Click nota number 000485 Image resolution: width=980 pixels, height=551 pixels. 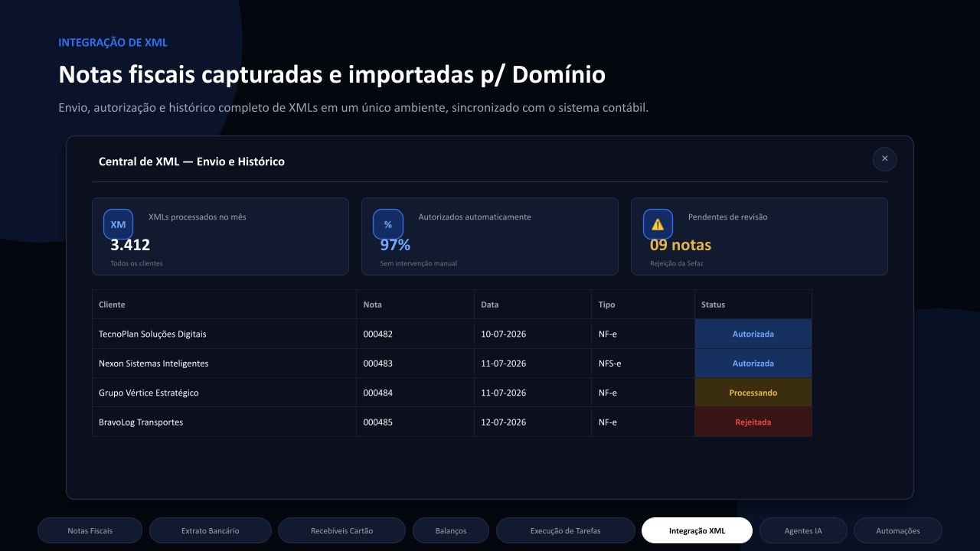pos(377,422)
